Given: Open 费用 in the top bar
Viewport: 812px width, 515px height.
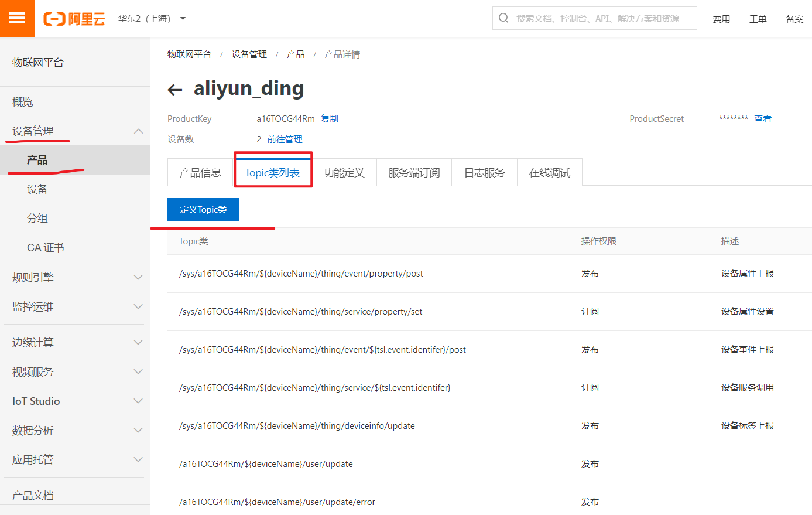Looking at the screenshot, I should point(721,19).
